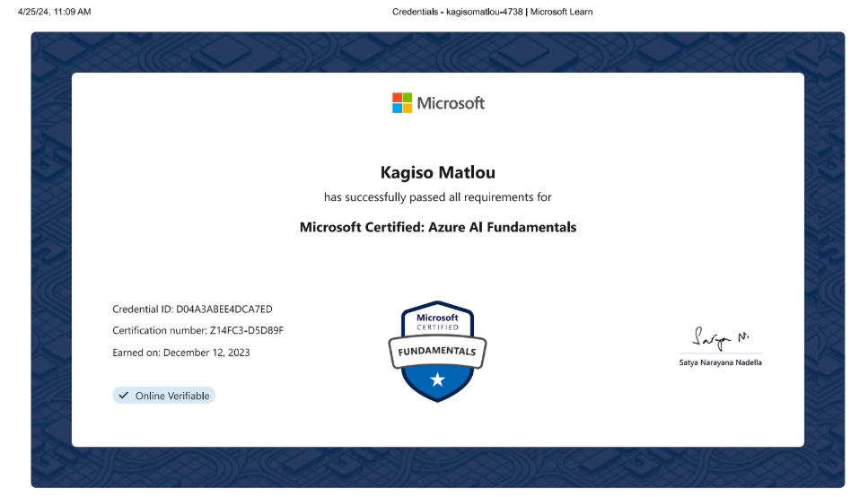
Task: Select Certification number Z14FC3-D5D89F text
Action: point(197,330)
